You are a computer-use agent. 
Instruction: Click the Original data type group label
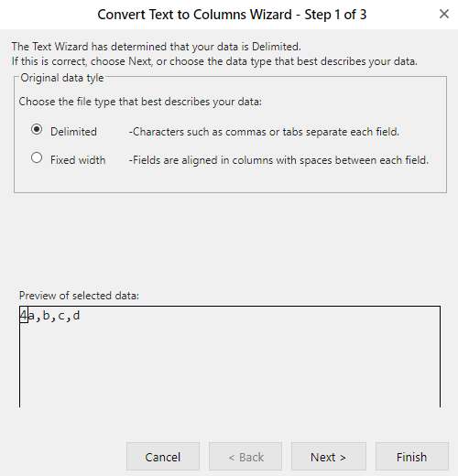pos(62,78)
